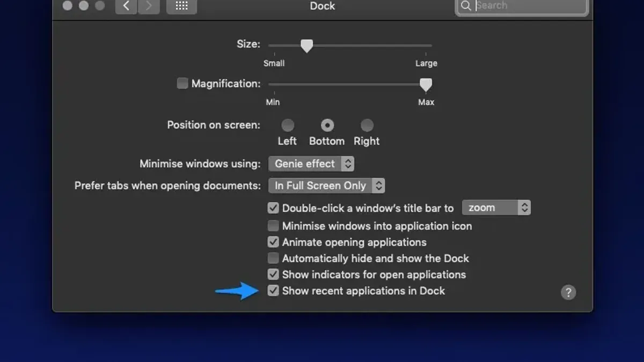Open the Genie effect dropdown

[x=311, y=164]
